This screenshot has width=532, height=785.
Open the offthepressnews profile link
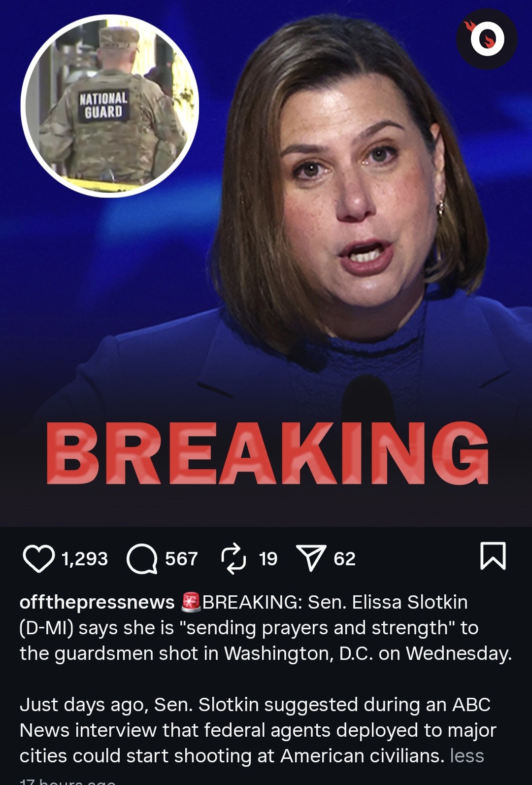pos(97,602)
